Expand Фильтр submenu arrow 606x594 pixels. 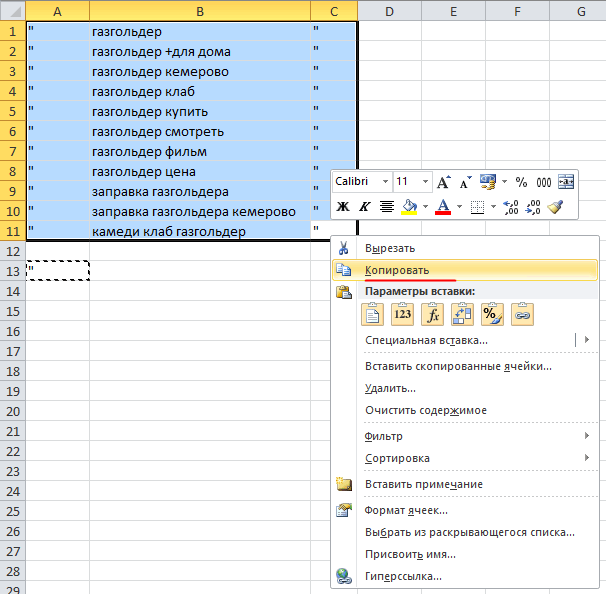pos(587,436)
